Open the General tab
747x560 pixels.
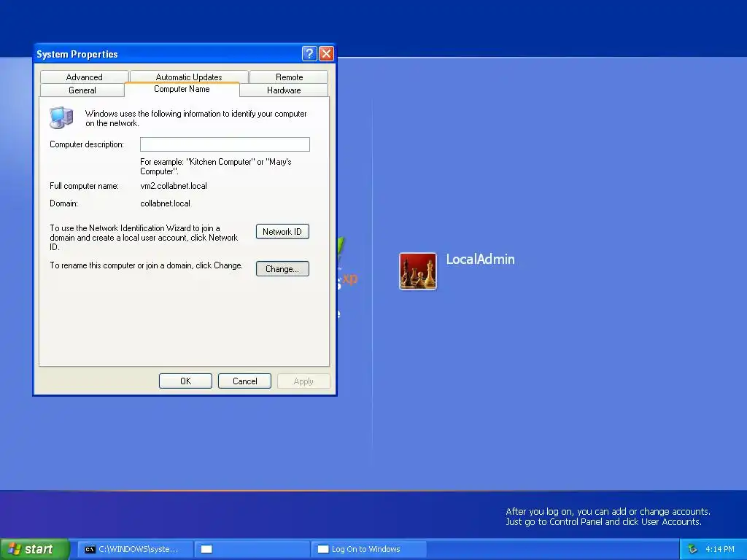(82, 90)
